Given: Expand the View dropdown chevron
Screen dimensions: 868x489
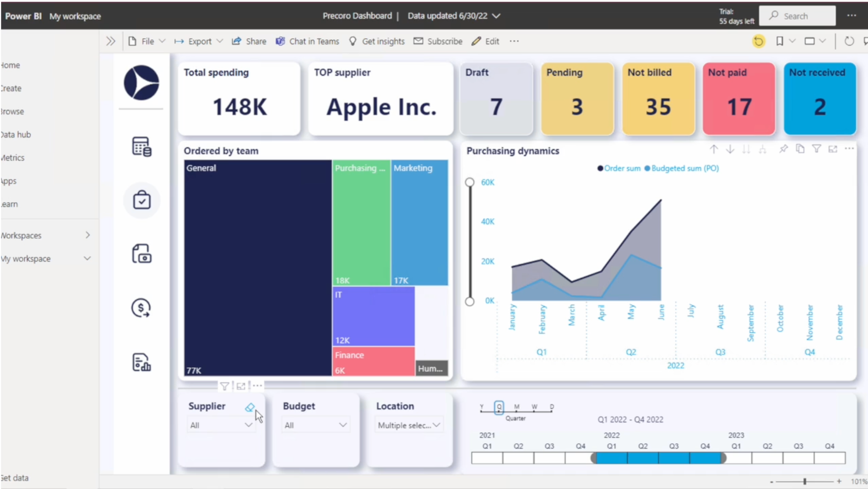Looking at the screenshot, I should pyautogui.click(x=822, y=41).
